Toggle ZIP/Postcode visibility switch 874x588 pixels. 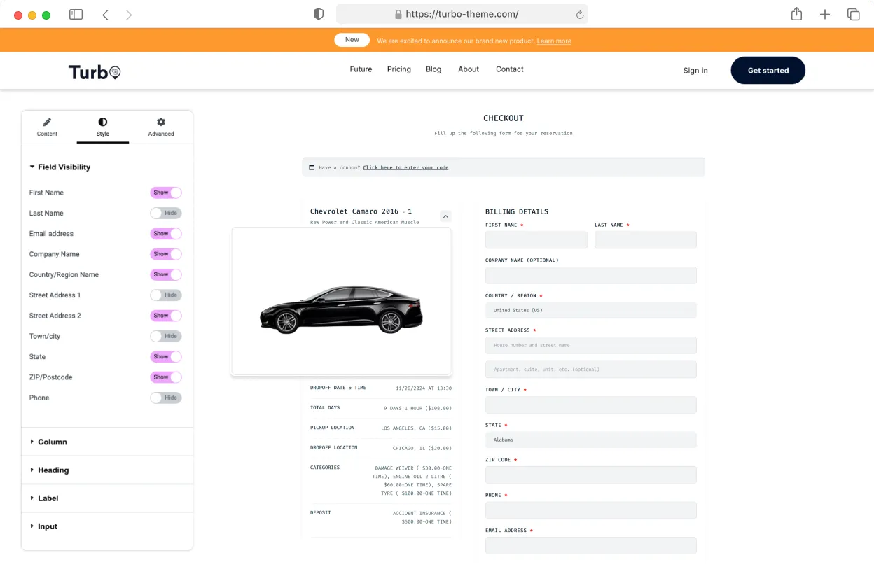[x=166, y=377]
